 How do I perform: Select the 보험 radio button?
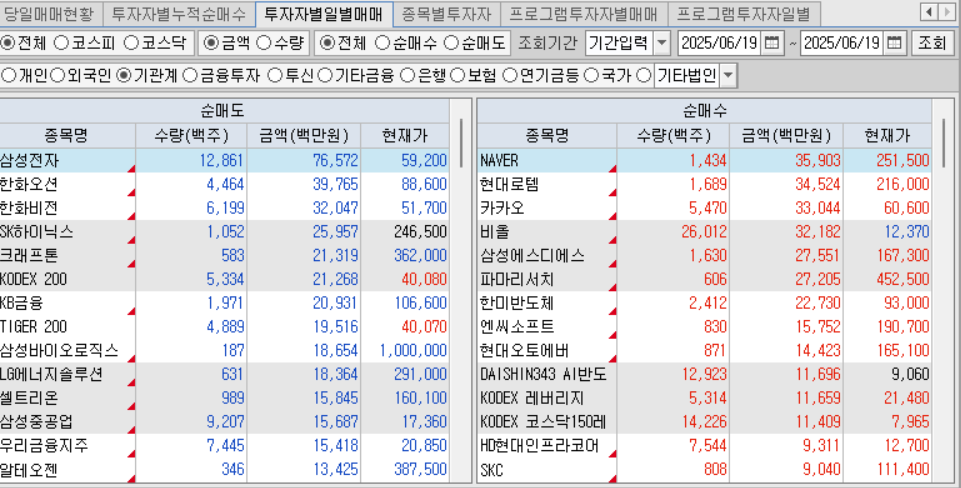tap(457, 75)
